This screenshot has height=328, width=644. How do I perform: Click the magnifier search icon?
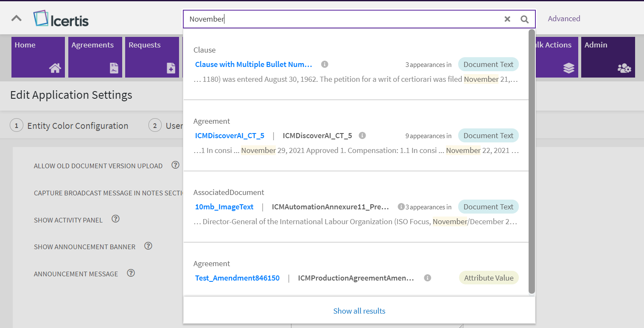click(525, 19)
